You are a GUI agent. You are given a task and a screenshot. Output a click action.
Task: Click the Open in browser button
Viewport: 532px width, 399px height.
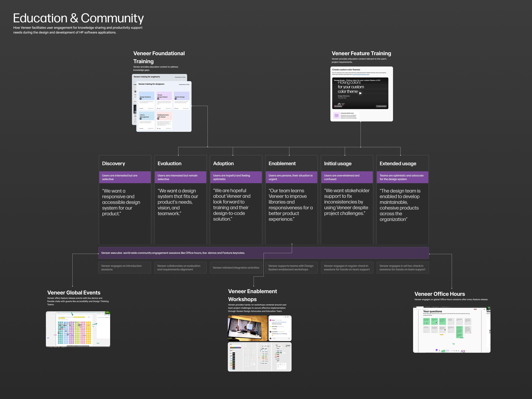point(381,106)
